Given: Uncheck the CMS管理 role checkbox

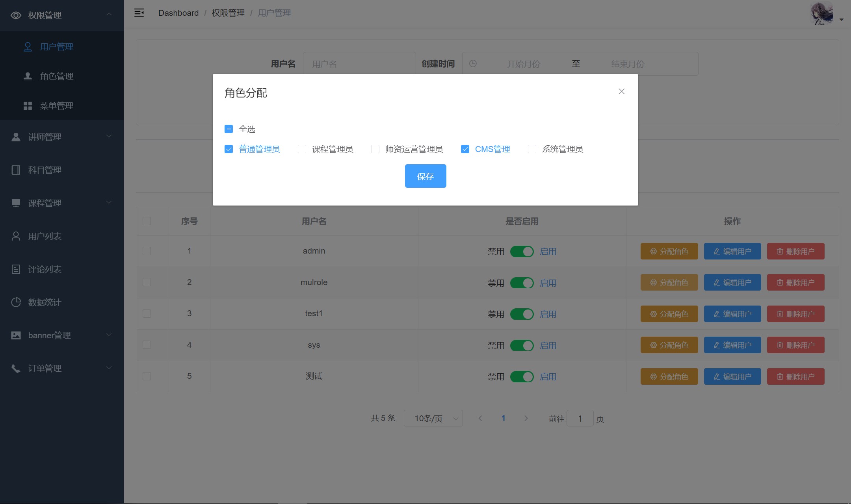Looking at the screenshot, I should pos(465,149).
